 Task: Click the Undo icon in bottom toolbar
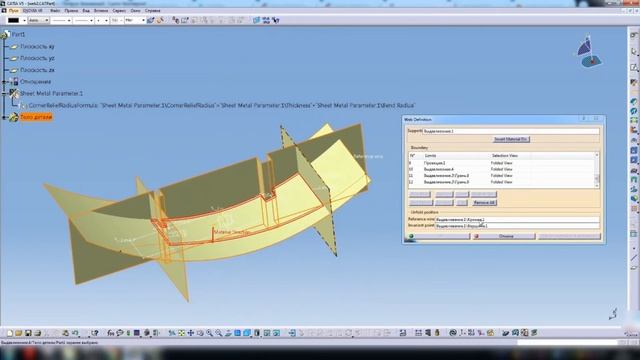click(75, 333)
